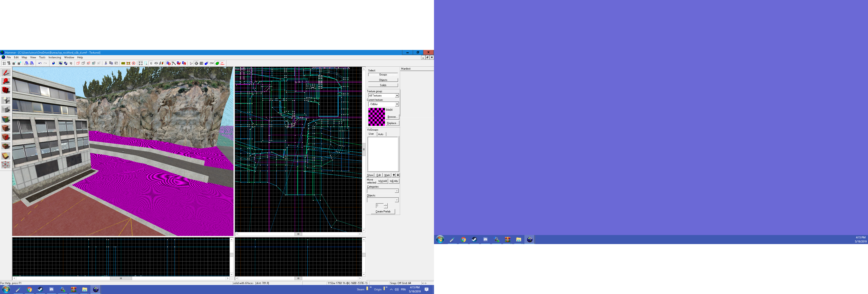
Task: Open the Edit menu
Action: click(x=16, y=57)
